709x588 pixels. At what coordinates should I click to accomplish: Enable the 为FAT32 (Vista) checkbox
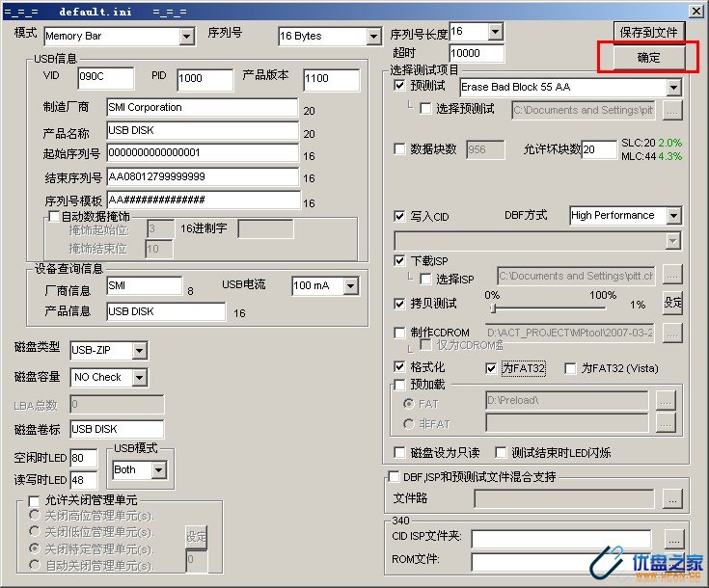tap(570, 367)
